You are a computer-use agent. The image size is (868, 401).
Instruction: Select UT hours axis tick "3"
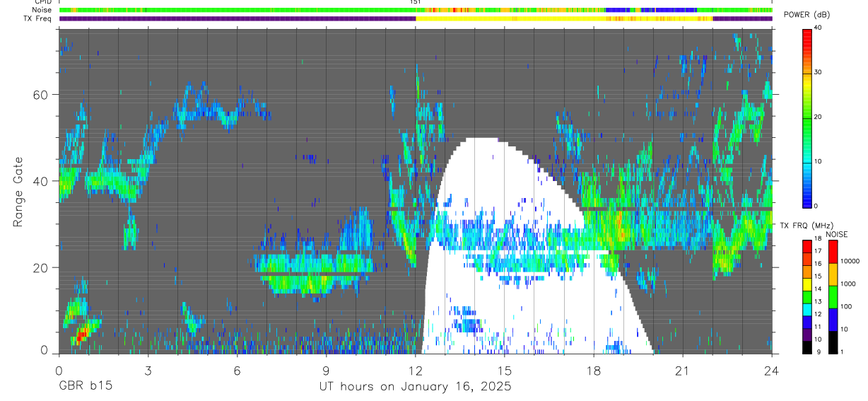[148, 371]
